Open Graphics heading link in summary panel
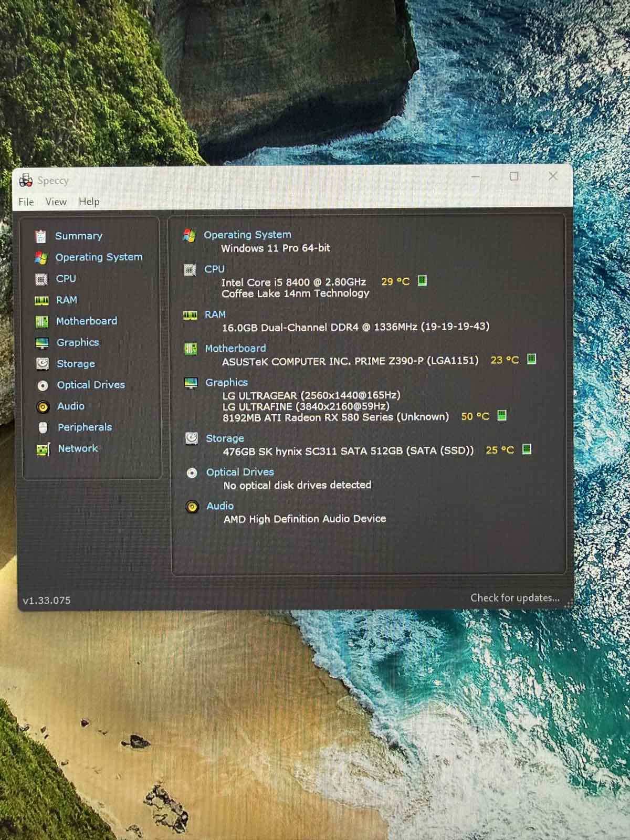 point(227,382)
